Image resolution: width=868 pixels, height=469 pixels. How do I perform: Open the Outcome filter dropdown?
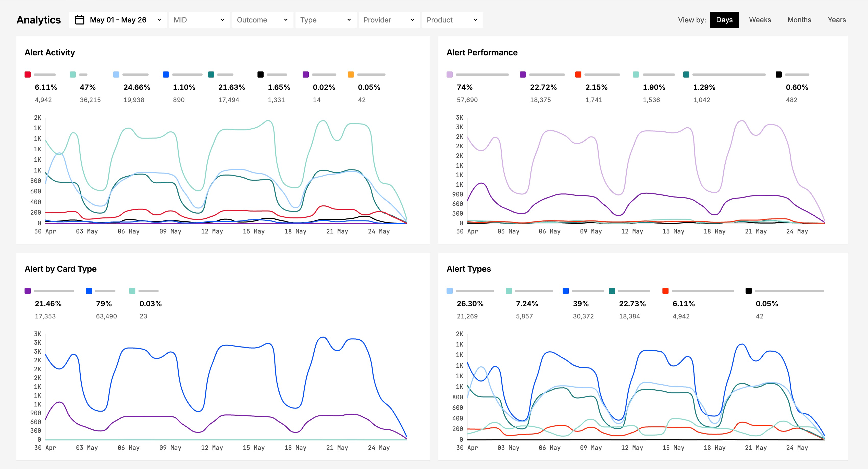[x=262, y=20]
